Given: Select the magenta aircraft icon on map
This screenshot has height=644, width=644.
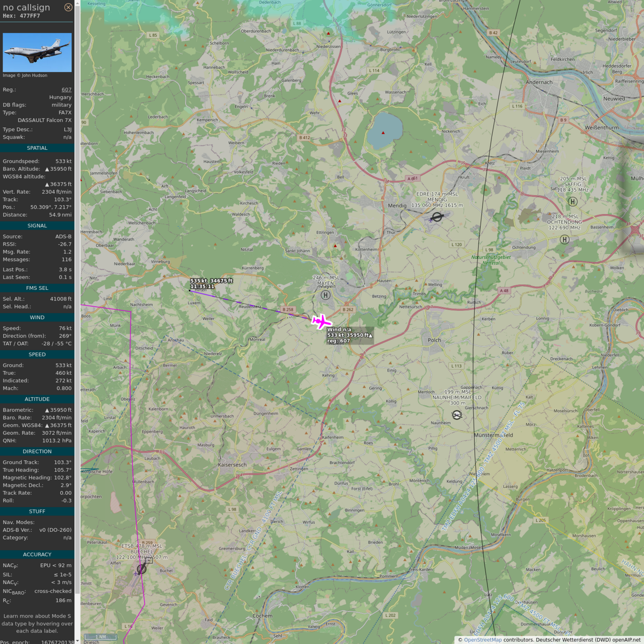Looking at the screenshot, I should (321, 321).
